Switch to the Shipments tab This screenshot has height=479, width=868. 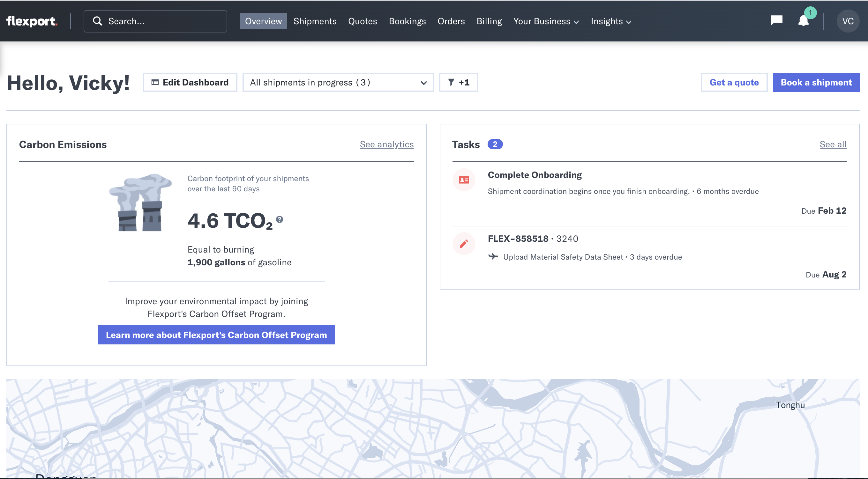[x=315, y=21]
